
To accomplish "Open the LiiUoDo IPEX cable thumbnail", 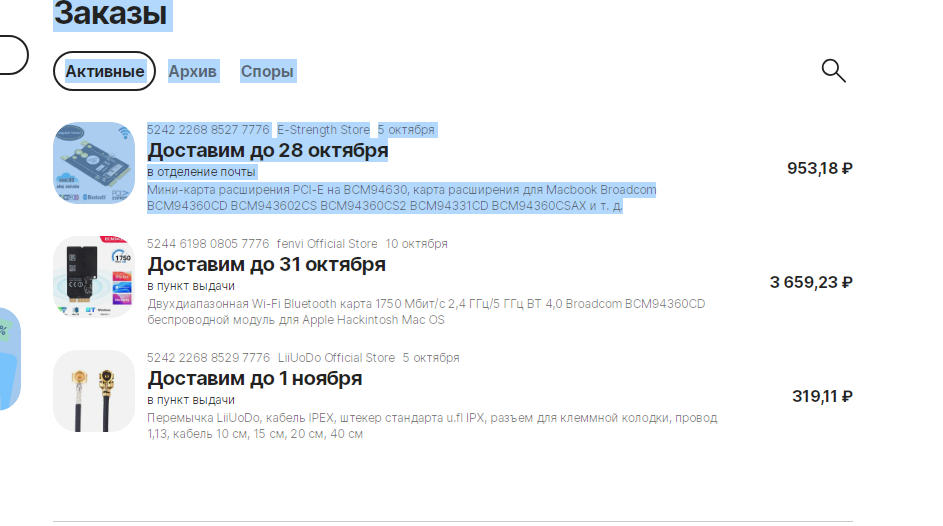I will point(94,391).
